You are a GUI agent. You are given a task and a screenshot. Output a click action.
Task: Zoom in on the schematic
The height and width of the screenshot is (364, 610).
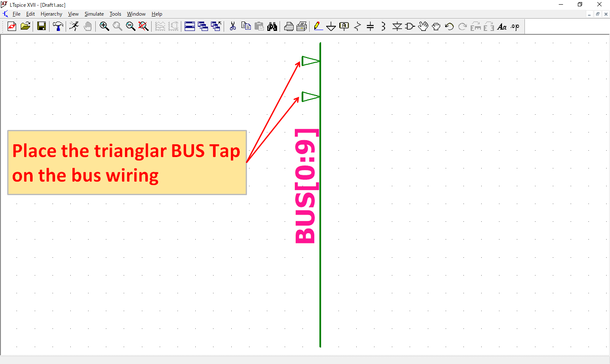tap(104, 26)
